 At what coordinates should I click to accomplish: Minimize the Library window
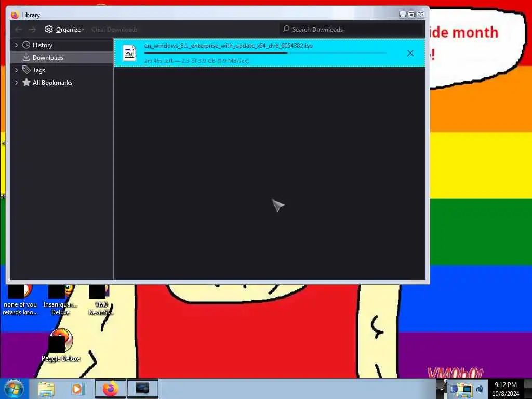click(403, 15)
